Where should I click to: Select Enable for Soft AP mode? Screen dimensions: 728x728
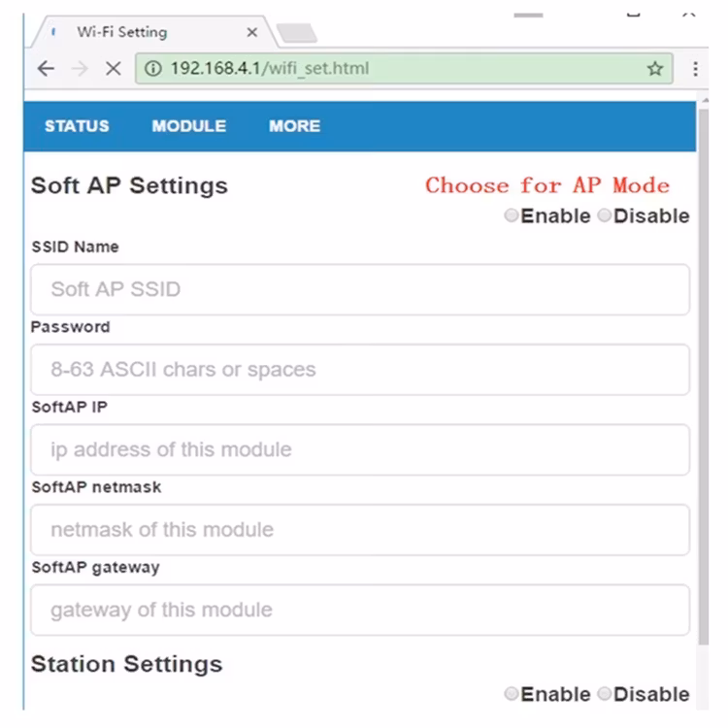click(x=512, y=215)
